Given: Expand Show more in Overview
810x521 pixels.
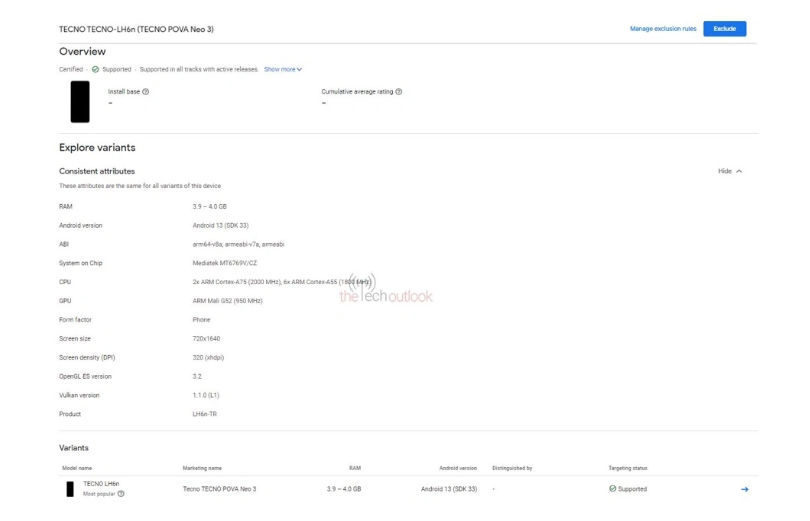Looking at the screenshot, I should pyautogui.click(x=283, y=69).
